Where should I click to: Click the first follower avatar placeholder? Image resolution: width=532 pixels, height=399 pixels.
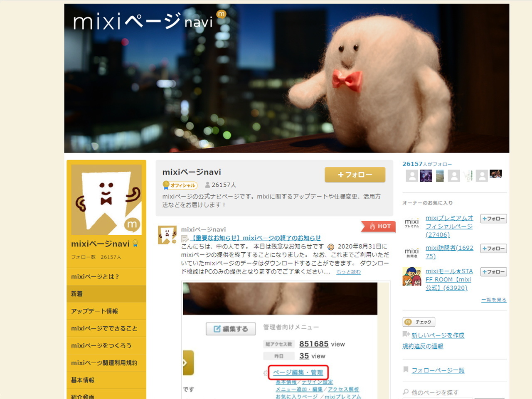(412, 175)
